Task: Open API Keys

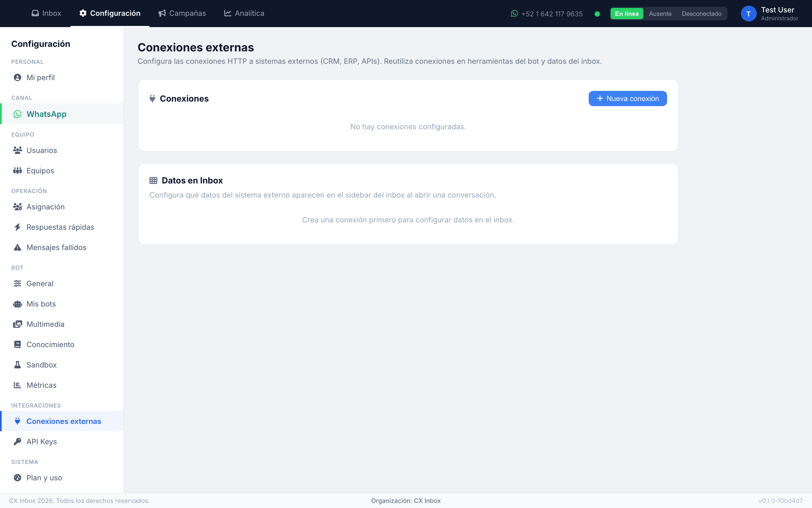Action: [x=62, y=441]
